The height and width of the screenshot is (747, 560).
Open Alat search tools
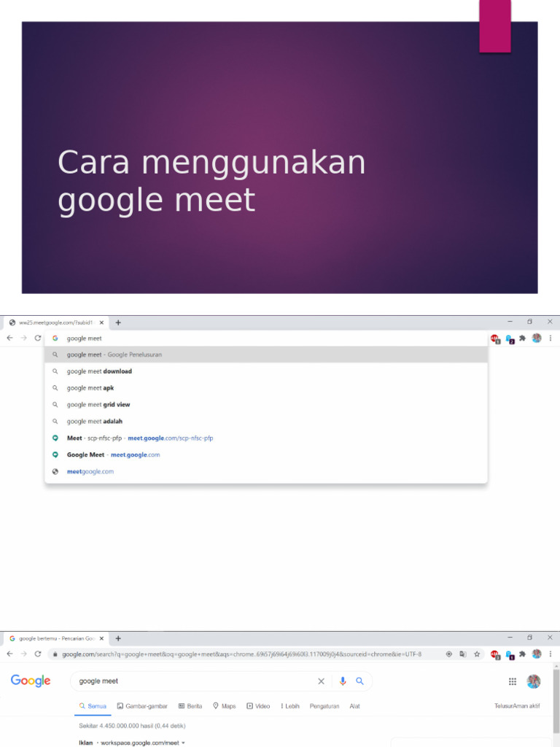click(x=355, y=706)
